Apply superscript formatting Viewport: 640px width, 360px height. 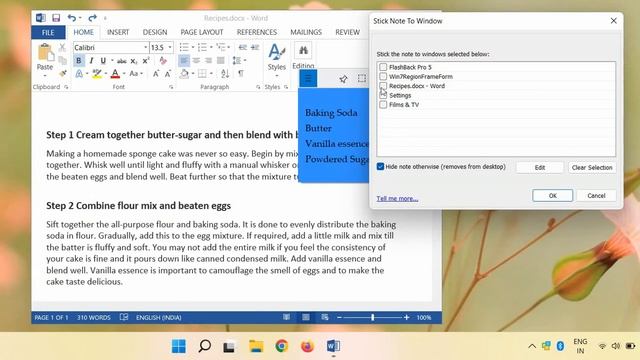(x=146, y=61)
